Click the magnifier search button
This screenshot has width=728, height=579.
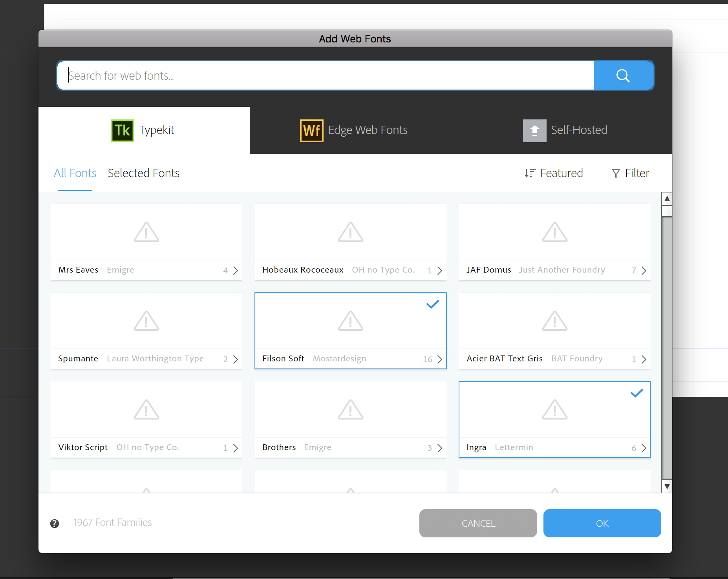623,75
